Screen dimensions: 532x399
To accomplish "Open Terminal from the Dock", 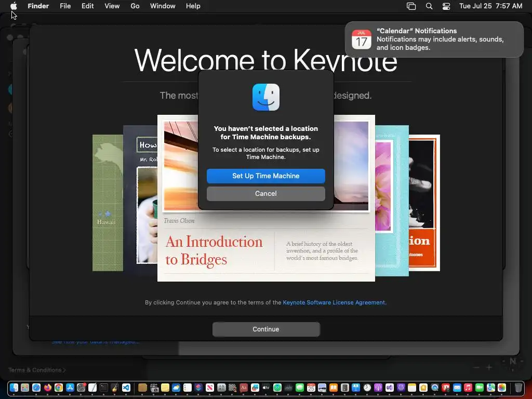I will tap(104, 388).
